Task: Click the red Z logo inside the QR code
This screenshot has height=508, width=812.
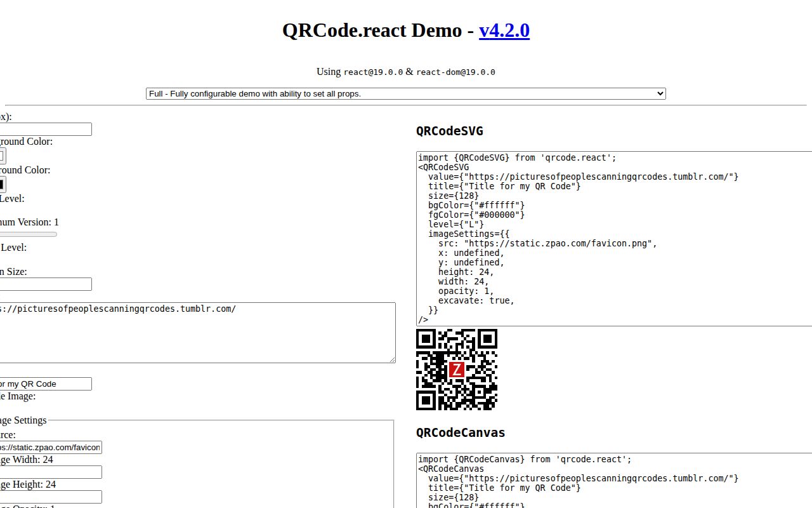Action: [457, 370]
